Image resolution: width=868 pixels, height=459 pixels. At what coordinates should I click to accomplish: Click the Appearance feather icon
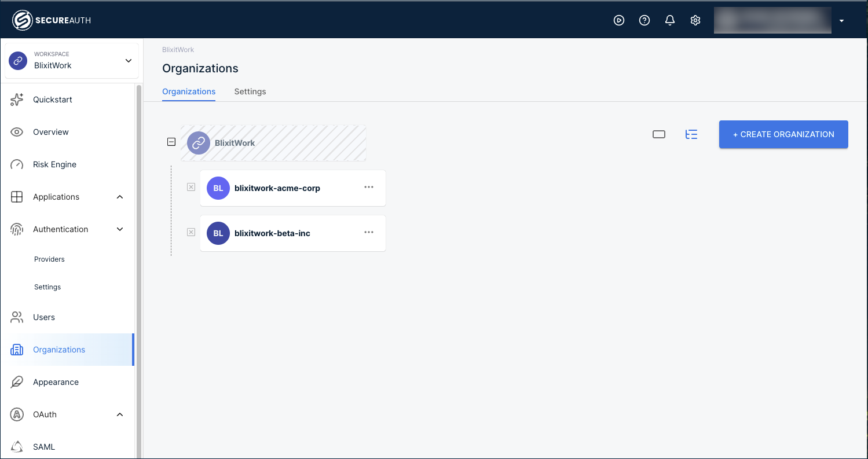17,382
